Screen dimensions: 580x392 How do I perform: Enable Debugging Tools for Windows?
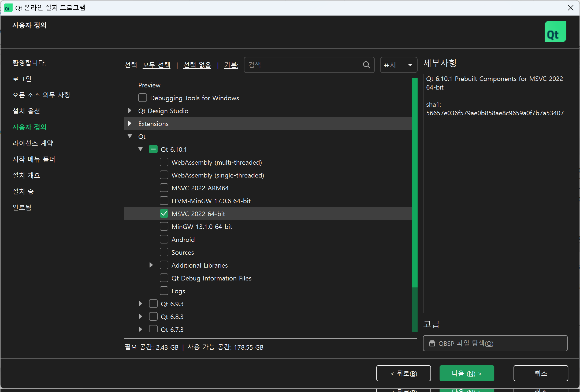pyautogui.click(x=142, y=98)
